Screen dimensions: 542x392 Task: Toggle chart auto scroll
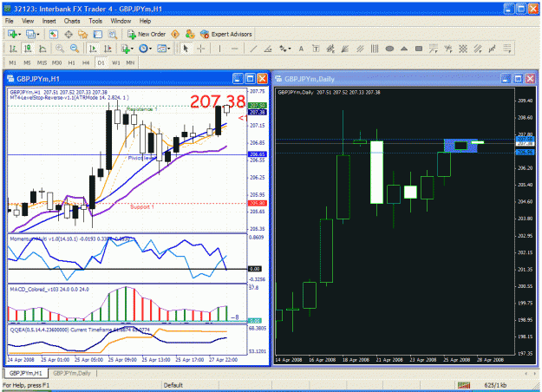click(93, 49)
